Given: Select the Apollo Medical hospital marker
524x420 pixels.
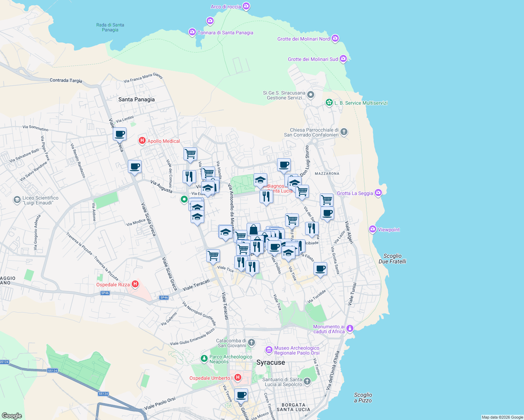Looking at the screenshot, I should [x=142, y=141].
